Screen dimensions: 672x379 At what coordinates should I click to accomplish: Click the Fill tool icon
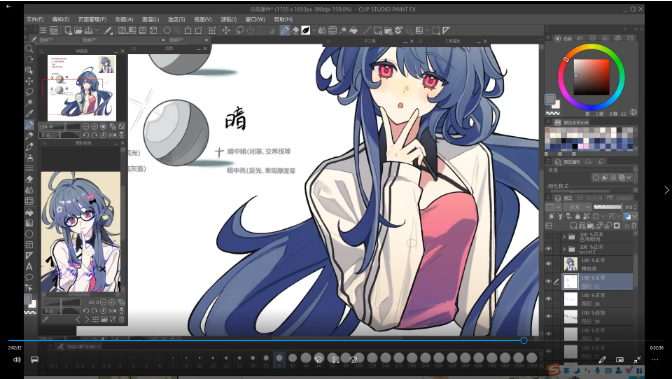point(29,212)
